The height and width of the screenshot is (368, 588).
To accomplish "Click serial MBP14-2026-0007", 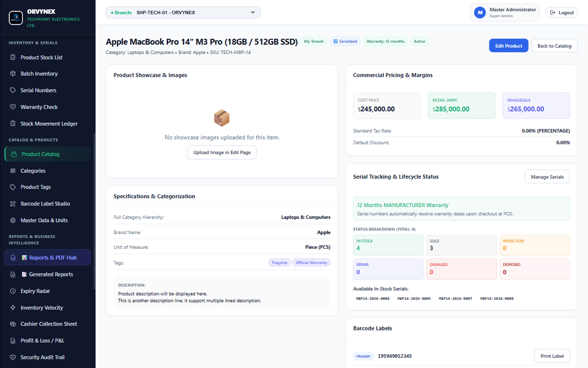I will click(x=455, y=298).
